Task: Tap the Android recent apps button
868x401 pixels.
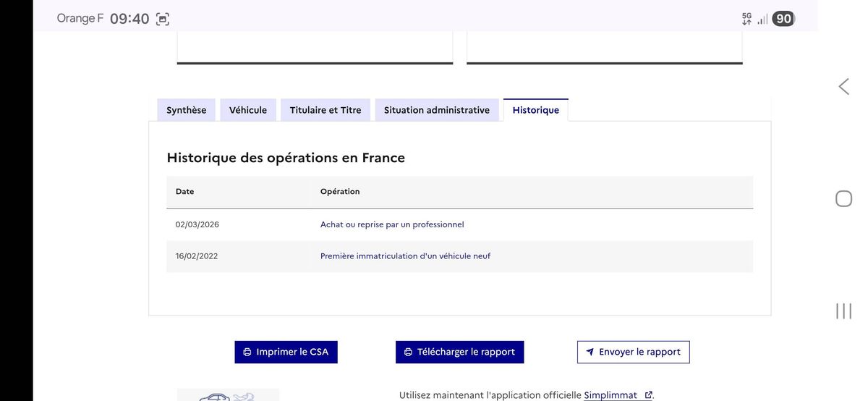Action: [x=843, y=311]
